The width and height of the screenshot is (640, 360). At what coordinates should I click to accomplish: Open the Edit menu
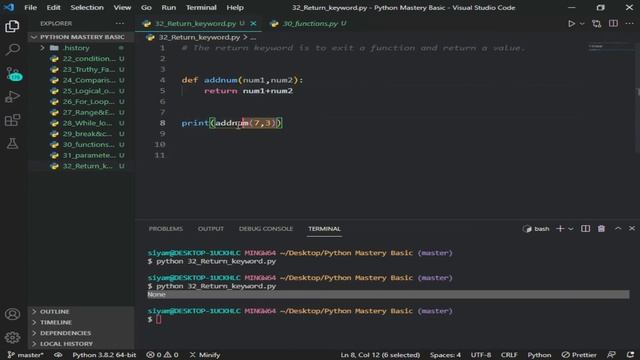tap(53, 8)
